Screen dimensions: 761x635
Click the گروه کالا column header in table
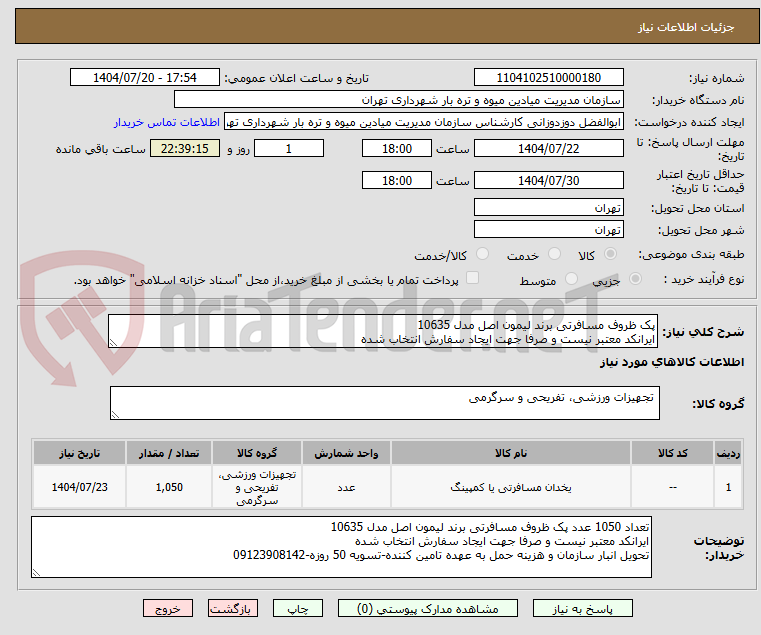257,453
